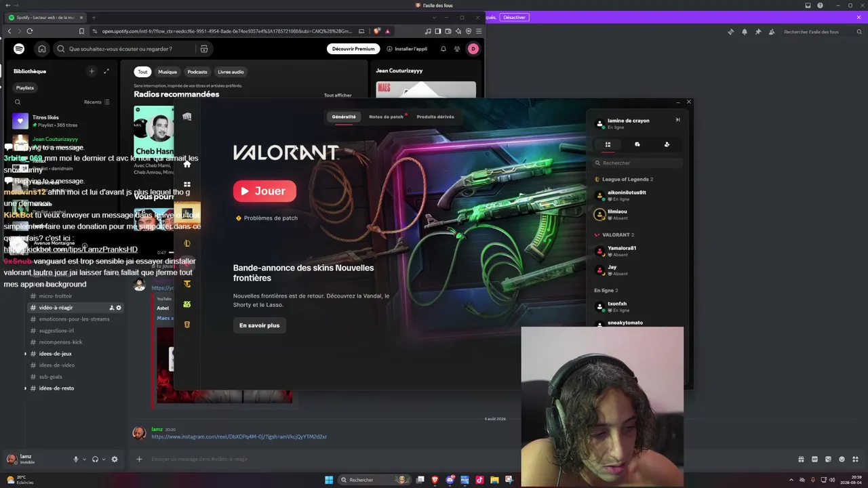Image resolution: width=868 pixels, height=488 pixels.
Task: Open the Instagram reel link in Discord
Action: [239, 437]
